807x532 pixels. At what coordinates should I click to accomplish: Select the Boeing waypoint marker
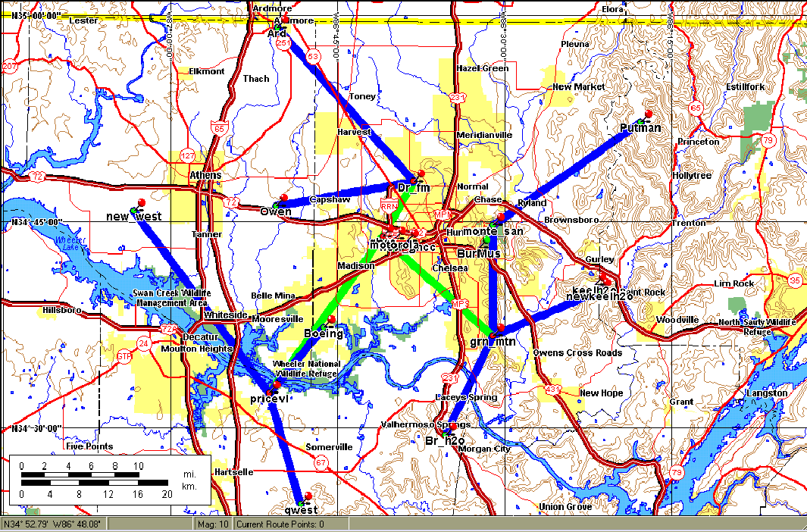point(330,323)
